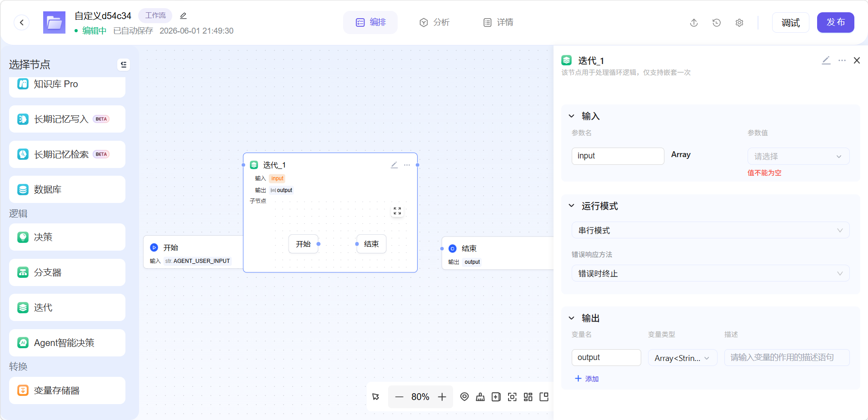
Task: Add 长期记忆写入 node
Action: 67,119
